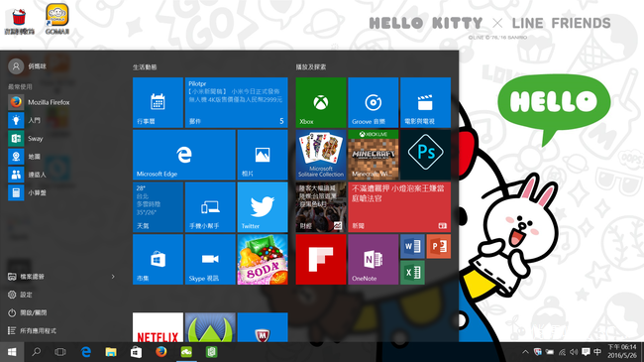The height and width of the screenshot is (362, 644).
Task: Open the Photoshop Express tile
Action: point(425,155)
